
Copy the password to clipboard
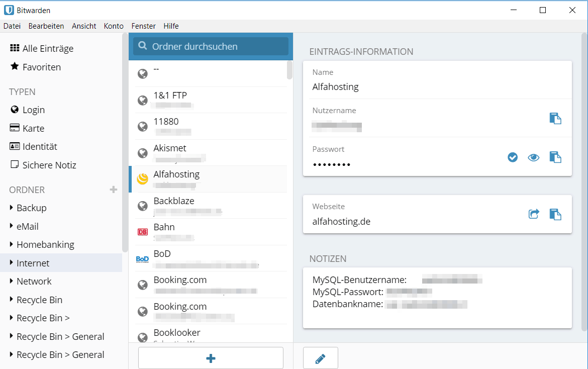[x=555, y=157]
